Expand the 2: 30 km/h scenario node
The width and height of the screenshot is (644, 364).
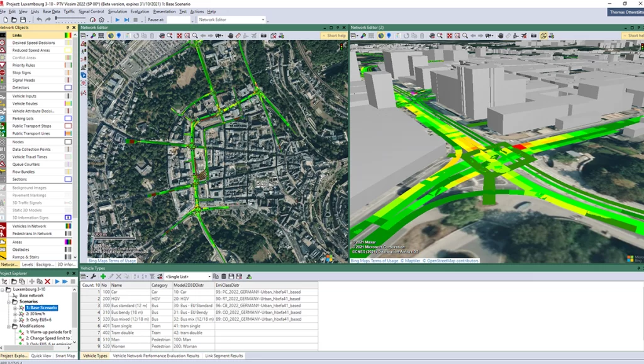click(x=15, y=314)
